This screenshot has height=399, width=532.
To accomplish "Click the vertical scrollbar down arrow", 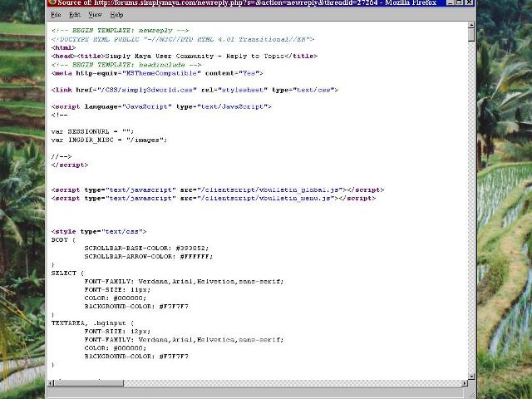I will click(471, 376).
